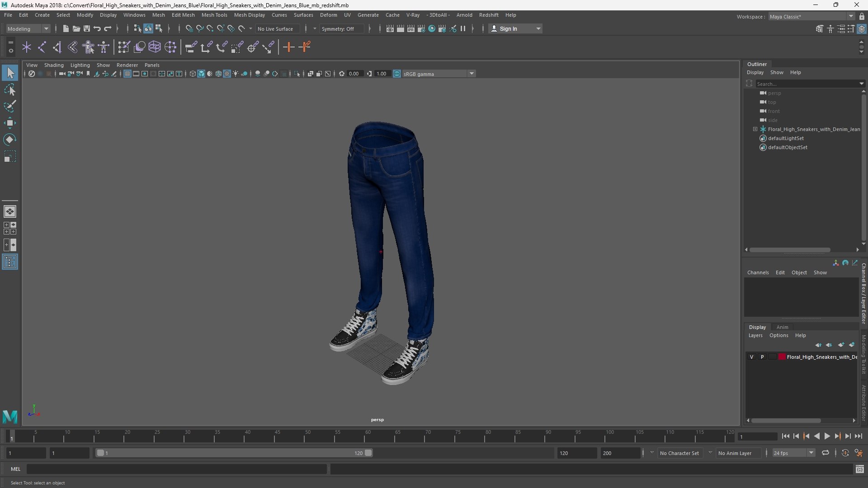Switch to four-view pane layout
Image resolution: width=868 pixels, height=488 pixels.
click(x=10, y=228)
